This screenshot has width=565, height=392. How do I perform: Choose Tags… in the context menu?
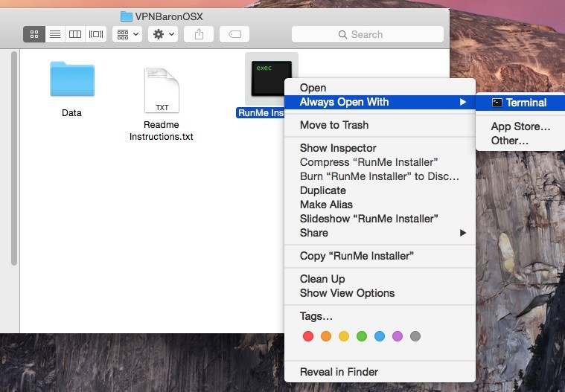pyautogui.click(x=380, y=316)
